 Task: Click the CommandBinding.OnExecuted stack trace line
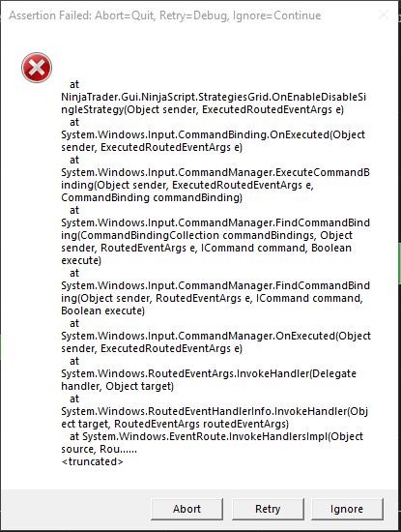[x=213, y=134]
